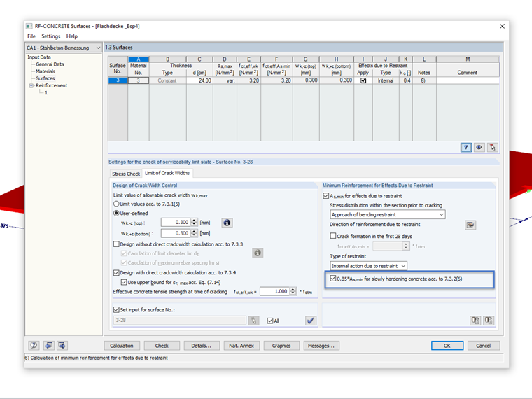The image size is (532, 399).
Task: Click the pick surface icon beside 3-28 field
Action: click(x=254, y=321)
